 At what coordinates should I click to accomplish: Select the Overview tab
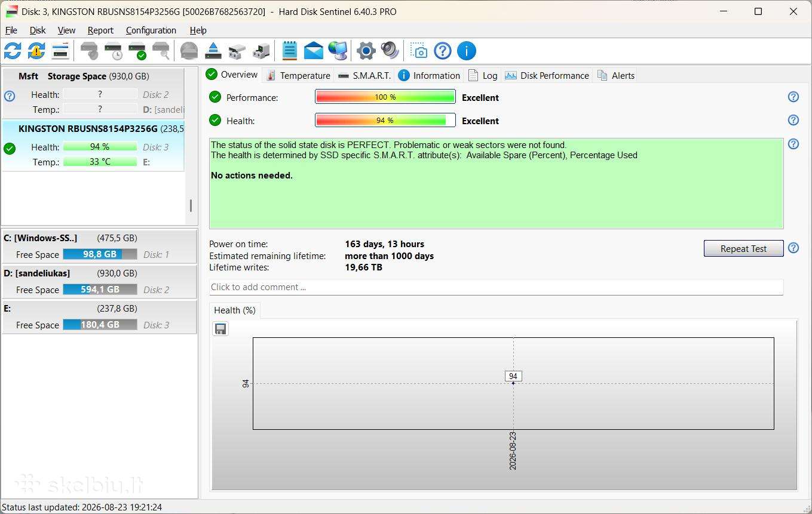[232, 75]
